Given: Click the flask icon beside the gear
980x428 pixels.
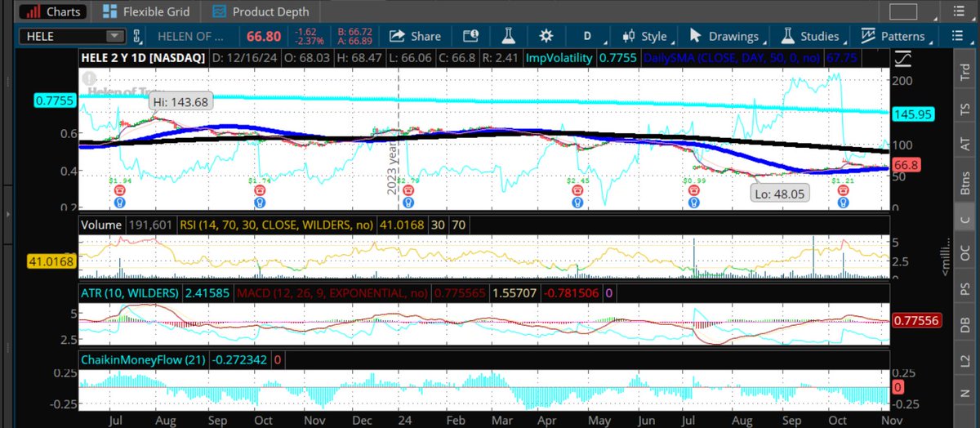Looking at the screenshot, I should click(508, 36).
